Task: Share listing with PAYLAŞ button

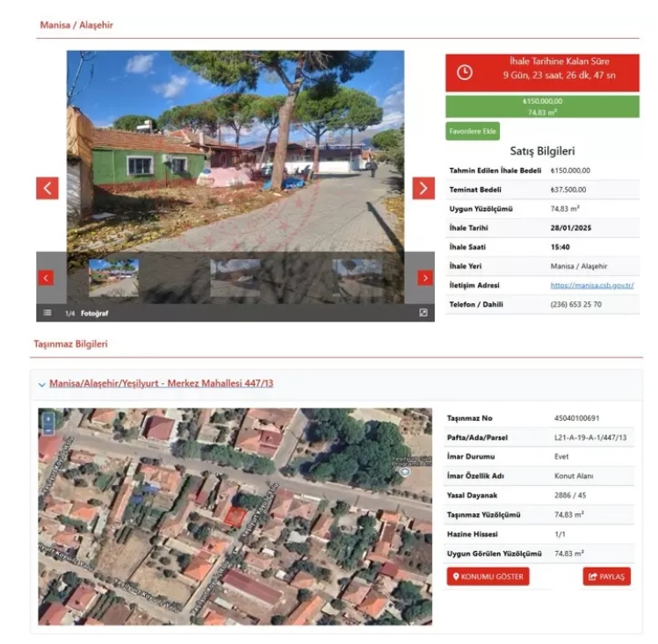Action: 606,576
